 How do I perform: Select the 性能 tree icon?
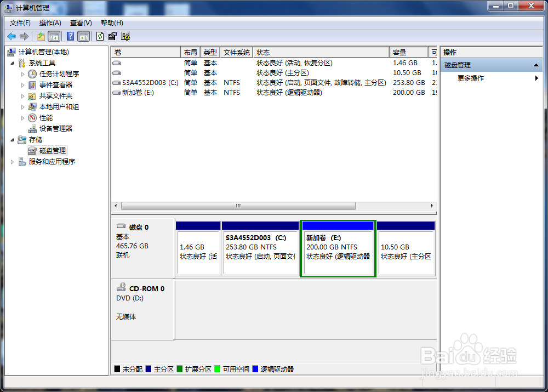(32, 118)
